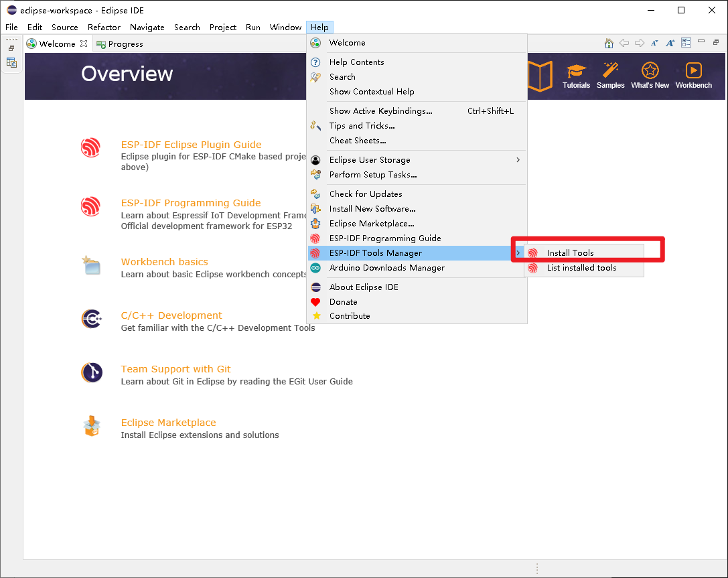Close the Welcome tab
The height and width of the screenshot is (578, 728).
[84, 43]
